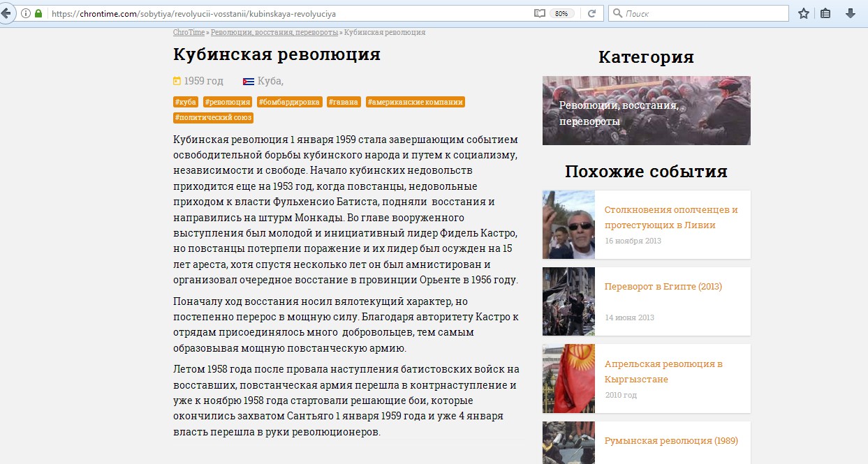Open Революции, восстания, перевороты breadcrumb link
The width and height of the screenshot is (868, 464).
point(274,32)
